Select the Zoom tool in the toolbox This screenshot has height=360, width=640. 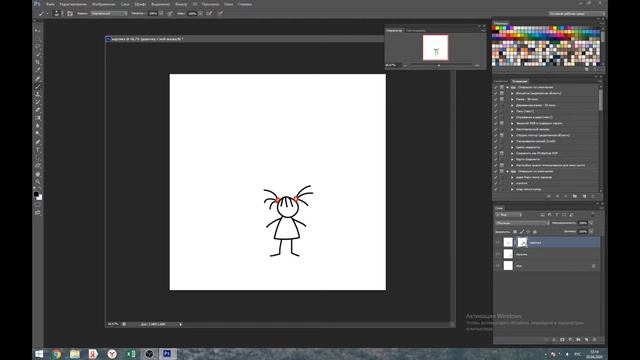pyautogui.click(x=38, y=182)
